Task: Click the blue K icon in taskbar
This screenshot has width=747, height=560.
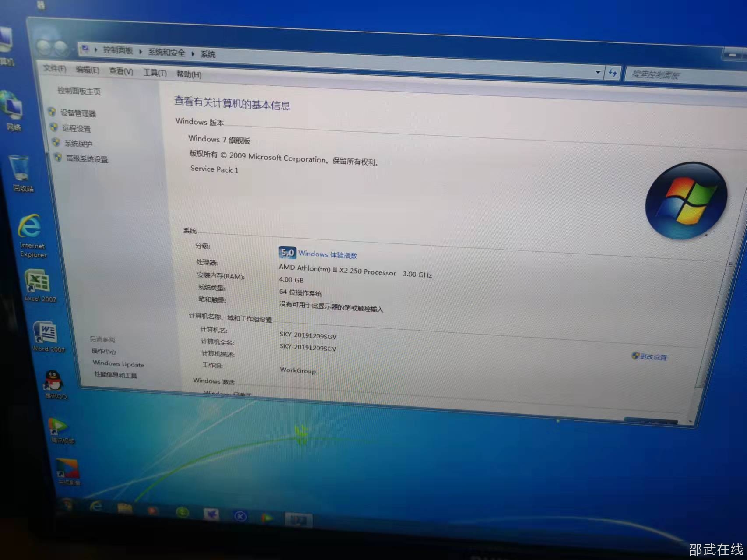Action: coord(240,516)
